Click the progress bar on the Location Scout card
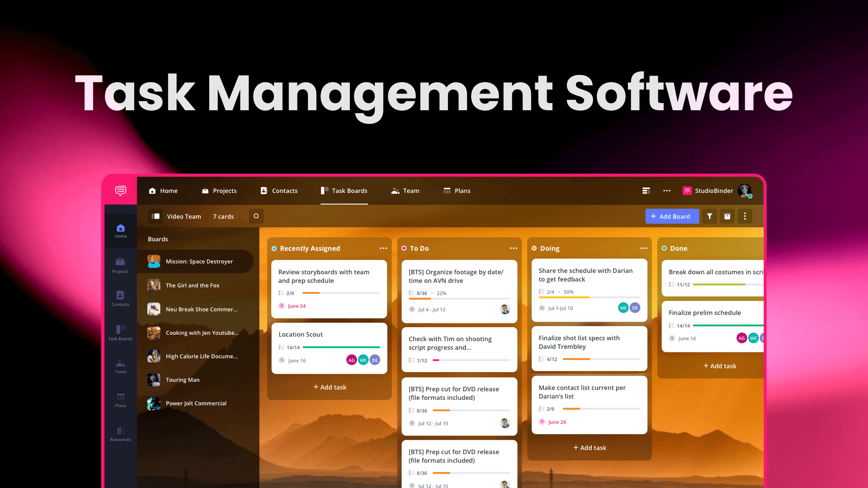The image size is (868, 488). (341, 347)
